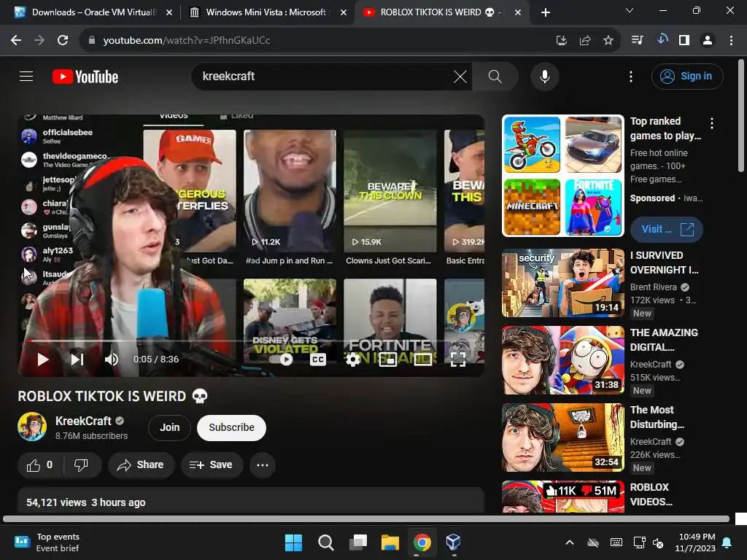Screen dimensions: 747x560
Task: Subscribe to KreekCraft
Action: (231, 427)
